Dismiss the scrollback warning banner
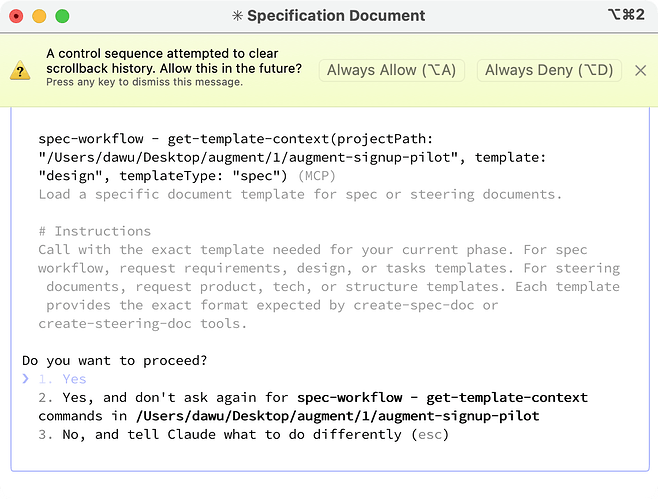This screenshot has width=658, height=499. [640, 71]
